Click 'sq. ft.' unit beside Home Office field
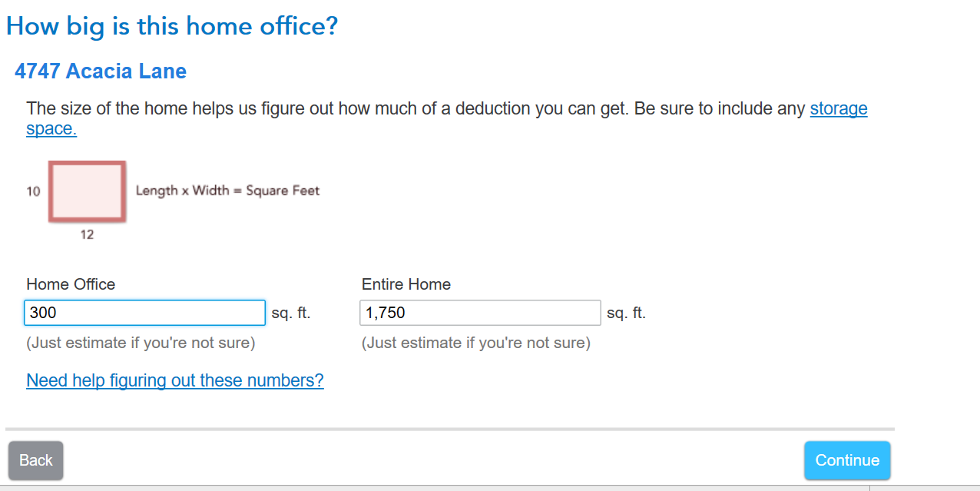The height and width of the screenshot is (491, 980). 291,314
